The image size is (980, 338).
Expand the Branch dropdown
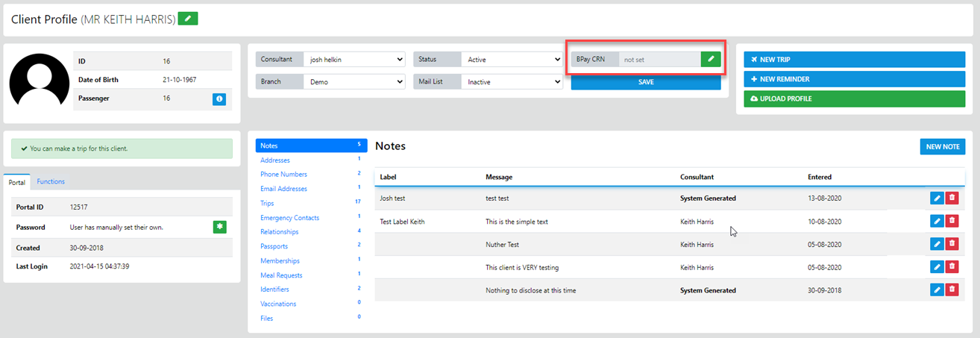[354, 82]
